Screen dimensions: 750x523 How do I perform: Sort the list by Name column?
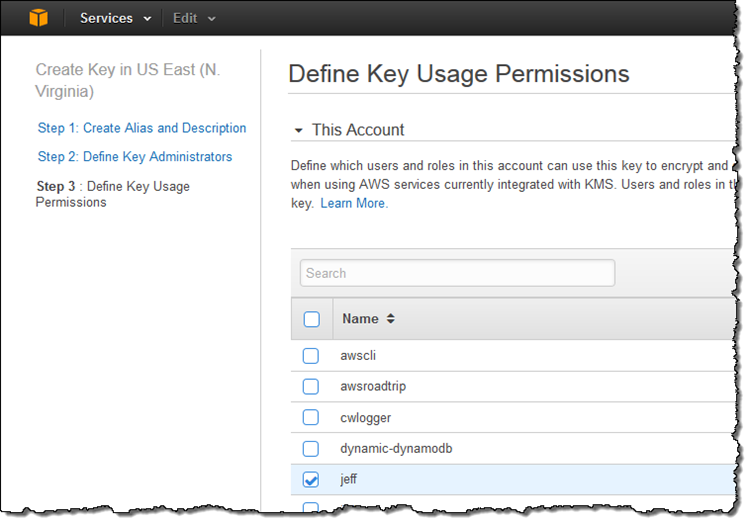point(390,319)
